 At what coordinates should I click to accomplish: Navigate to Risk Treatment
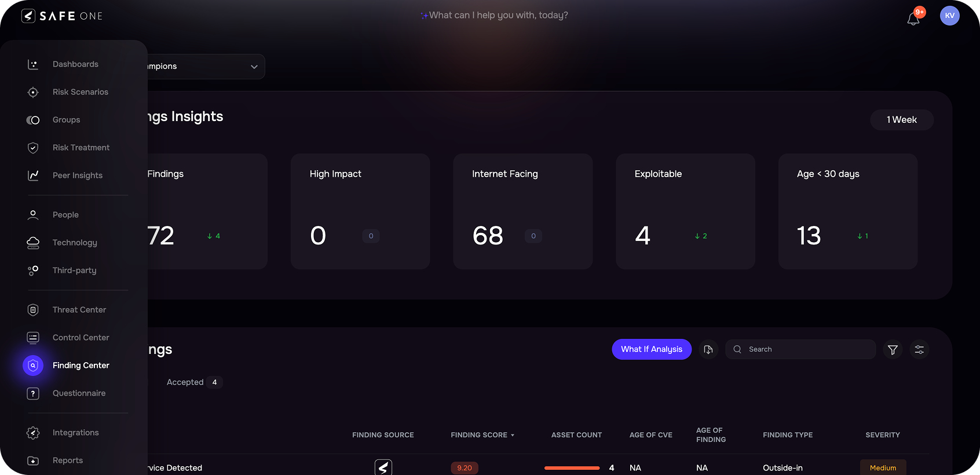(81, 148)
